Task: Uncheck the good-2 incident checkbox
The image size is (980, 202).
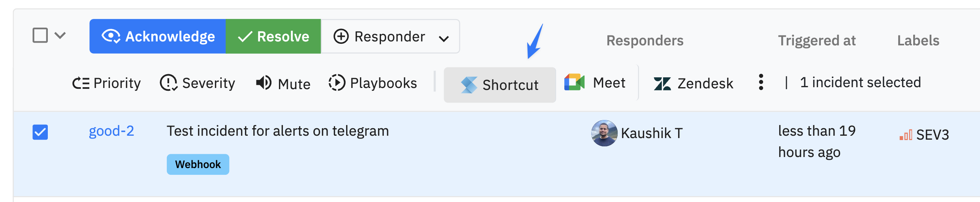Action: point(40,132)
